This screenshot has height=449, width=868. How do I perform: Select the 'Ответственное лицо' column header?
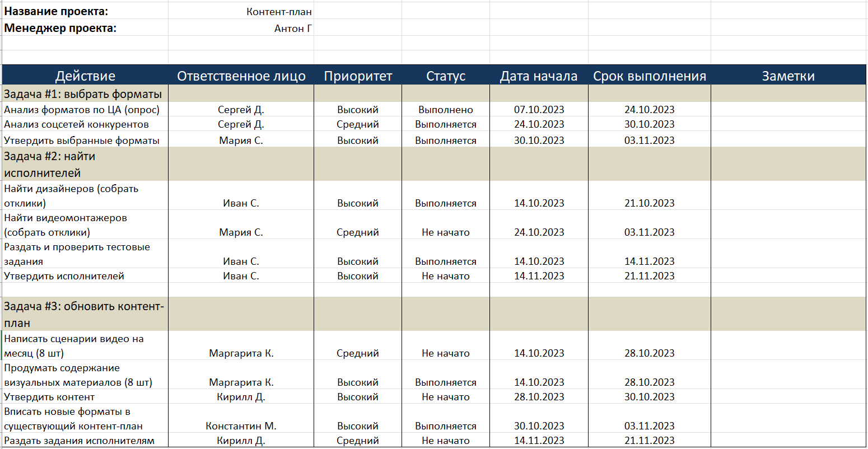click(x=241, y=76)
